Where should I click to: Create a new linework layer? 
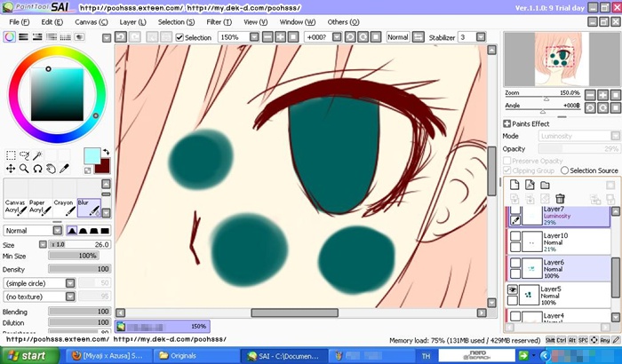(x=530, y=185)
